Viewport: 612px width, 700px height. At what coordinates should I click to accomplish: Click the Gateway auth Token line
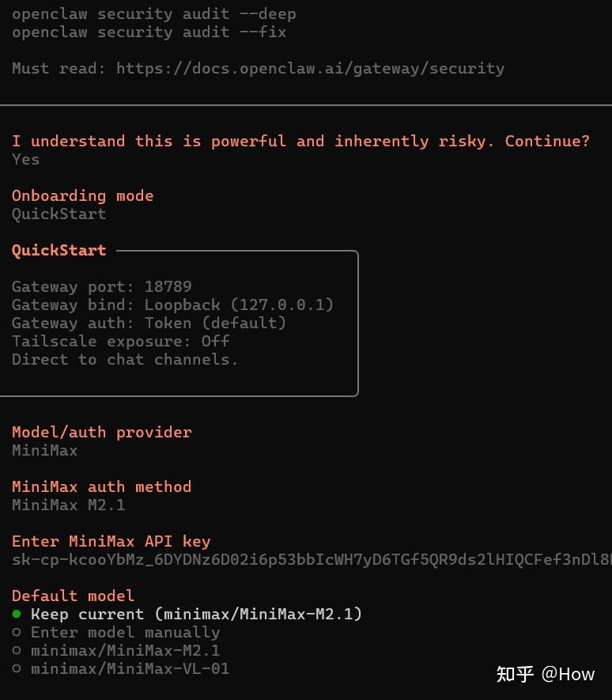(x=149, y=323)
